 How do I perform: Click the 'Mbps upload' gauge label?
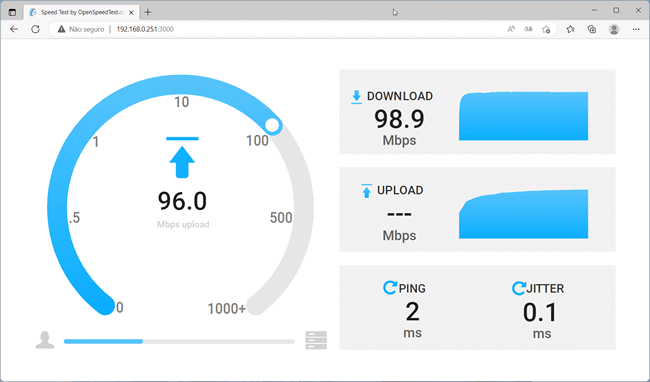coord(183,225)
